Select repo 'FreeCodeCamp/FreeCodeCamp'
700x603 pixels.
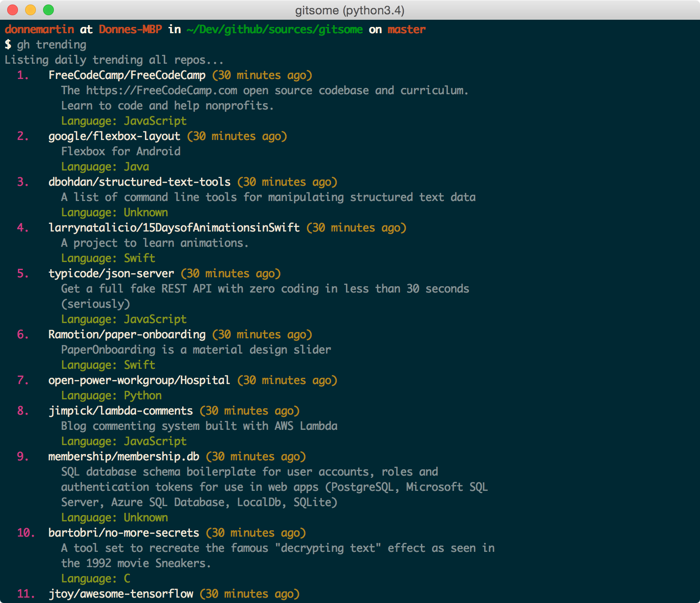tap(127, 75)
